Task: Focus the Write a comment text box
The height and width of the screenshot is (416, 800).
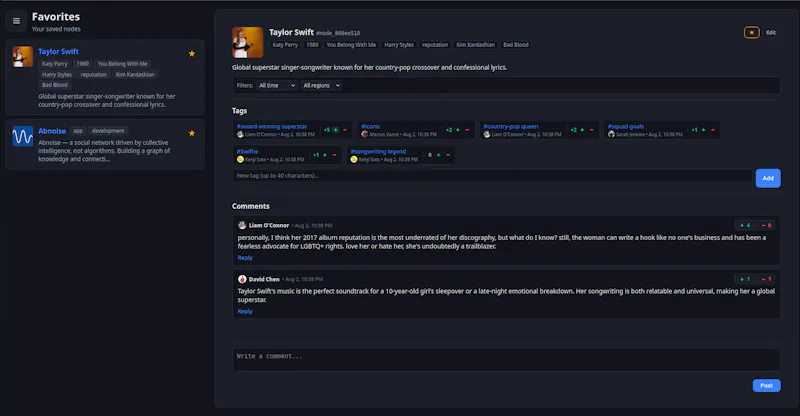Action: 506,360
